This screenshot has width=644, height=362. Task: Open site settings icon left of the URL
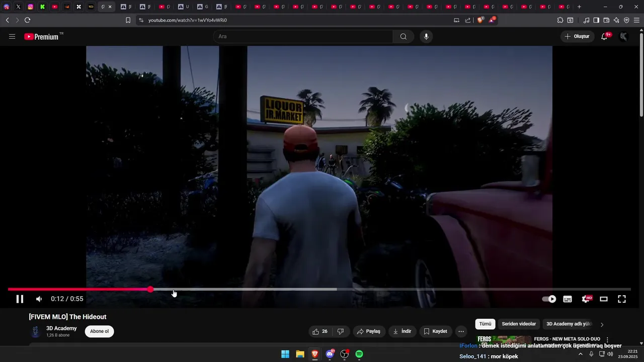(141, 20)
